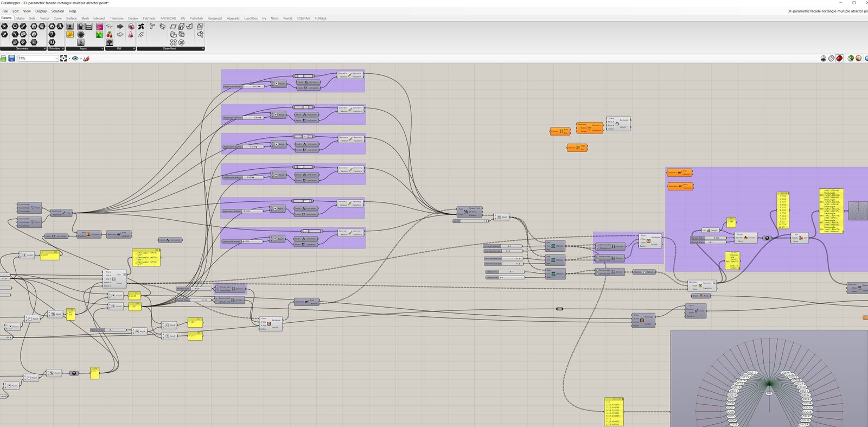Viewport: 868px width, 427px height.
Task: Open the Help menu
Action: (x=72, y=11)
